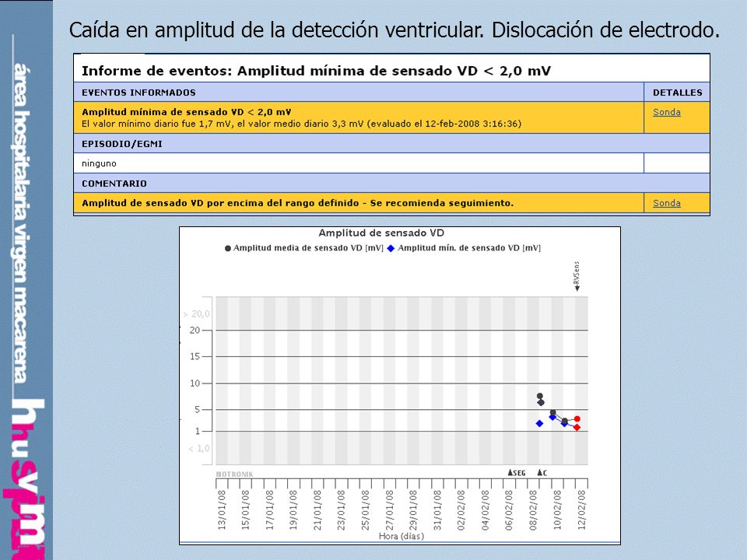Select the blue diamond point at 08/02/08
747x560 pixels.
click(x=539, y=423)
